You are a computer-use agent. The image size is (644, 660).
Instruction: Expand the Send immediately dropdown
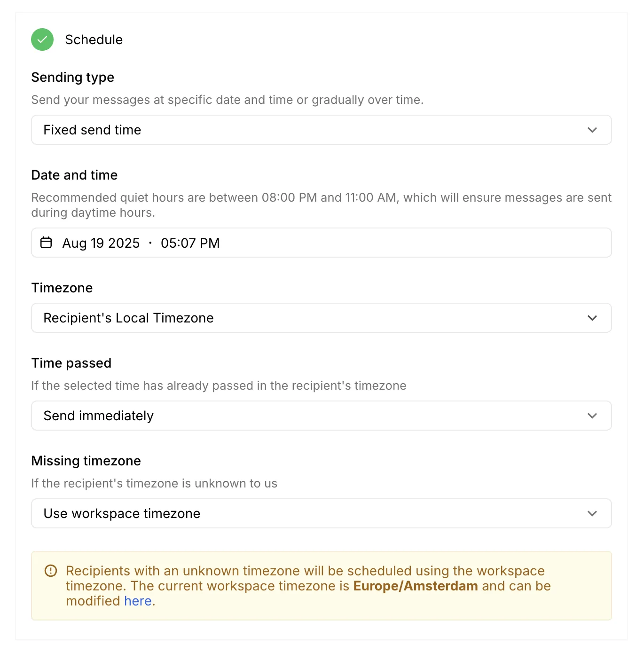tap(322, 416)
